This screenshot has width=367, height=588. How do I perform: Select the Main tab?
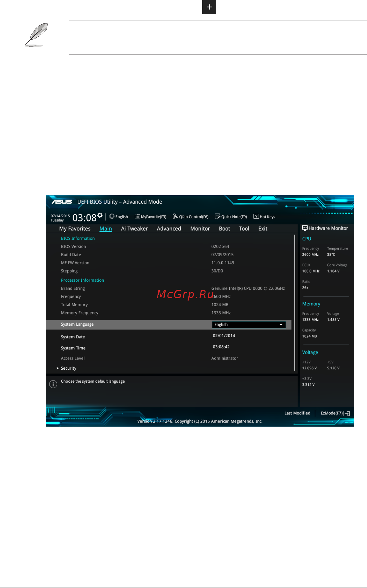point(106,228)
